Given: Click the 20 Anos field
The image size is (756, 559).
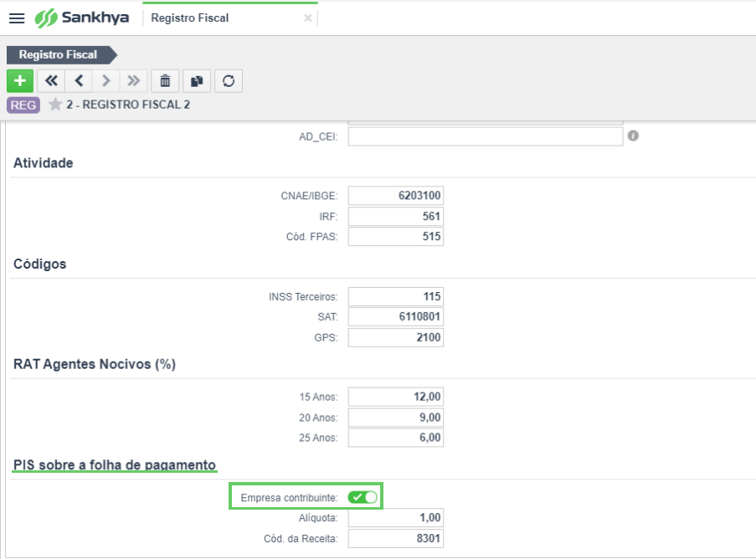Looking at the screenshot, I should click(x=395, y=418).
